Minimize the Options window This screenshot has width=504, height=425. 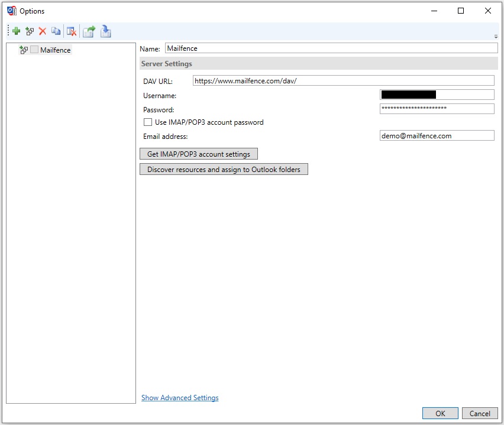[x=434, y=11]
